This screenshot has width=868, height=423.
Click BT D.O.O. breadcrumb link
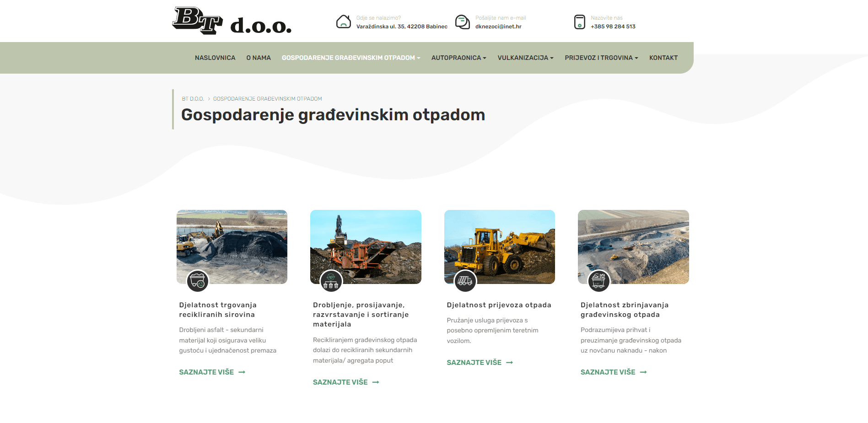[x=193, y=99]
